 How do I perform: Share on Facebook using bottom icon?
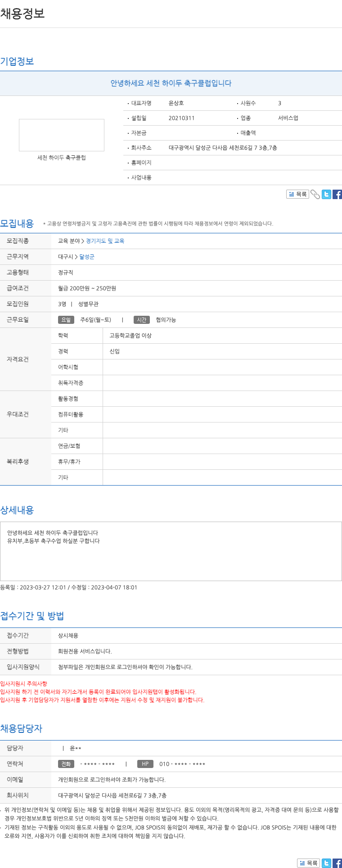337,863
